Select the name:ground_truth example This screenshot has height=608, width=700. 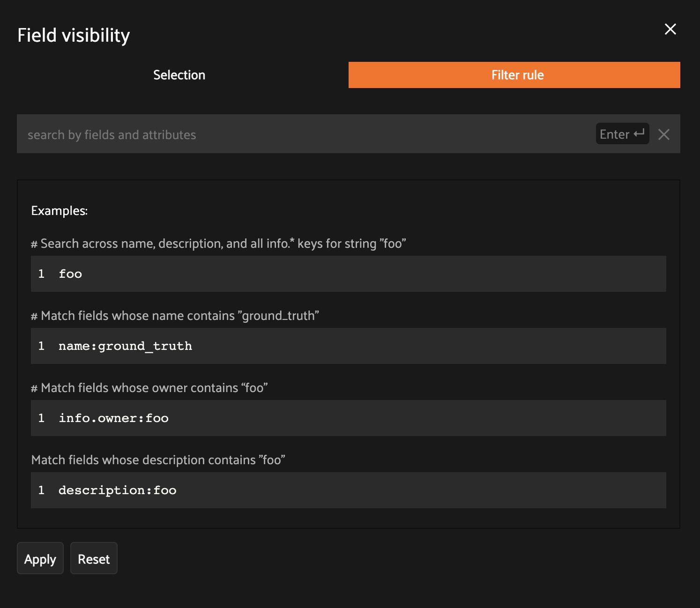349,346
